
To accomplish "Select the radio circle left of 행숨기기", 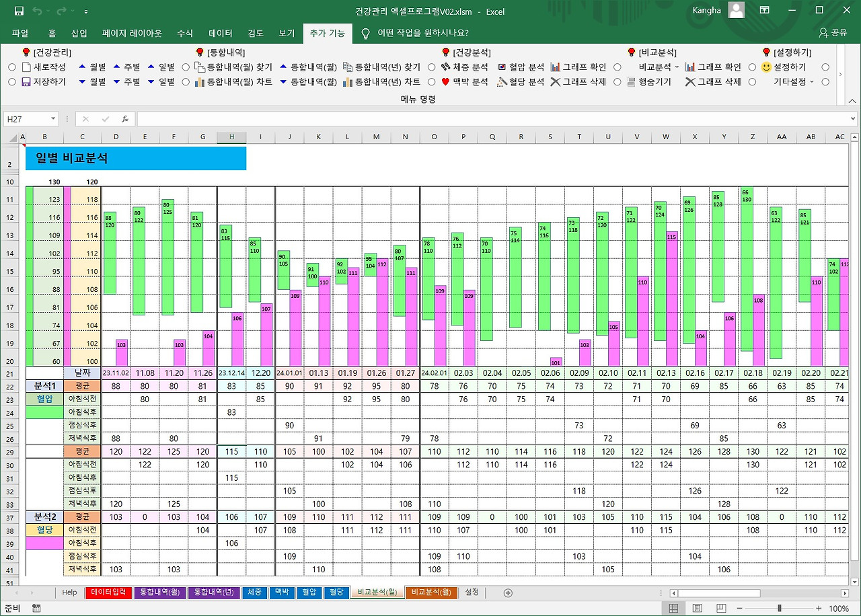I will [617, 82].
